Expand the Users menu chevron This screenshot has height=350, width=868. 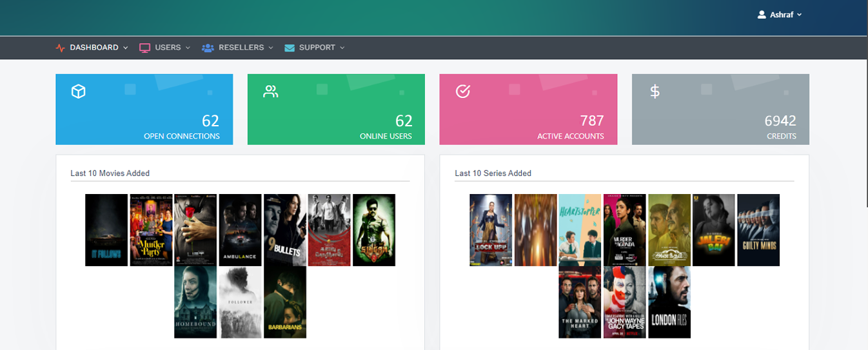click(x=188, y=48)
